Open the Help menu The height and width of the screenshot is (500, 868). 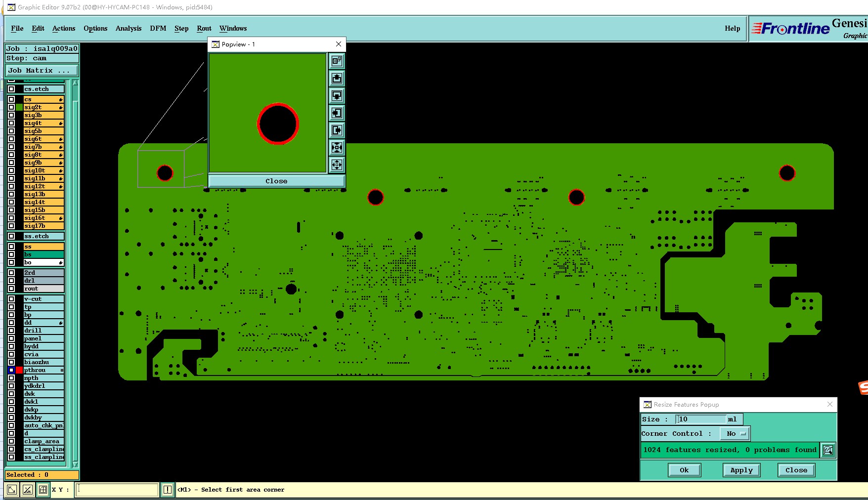pyautogui.click(x=733, y=28)
